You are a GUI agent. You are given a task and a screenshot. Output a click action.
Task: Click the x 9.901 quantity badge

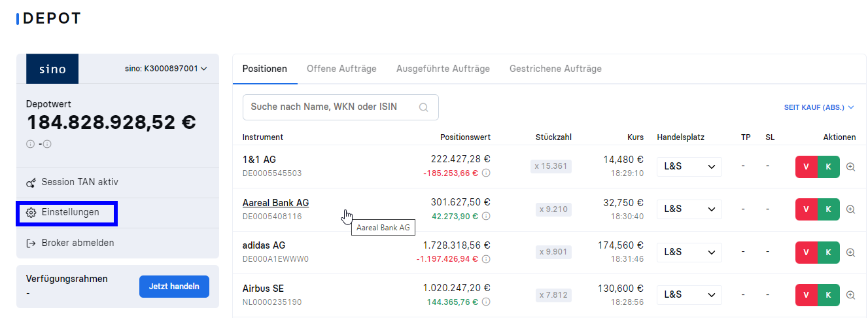[553, 252]
